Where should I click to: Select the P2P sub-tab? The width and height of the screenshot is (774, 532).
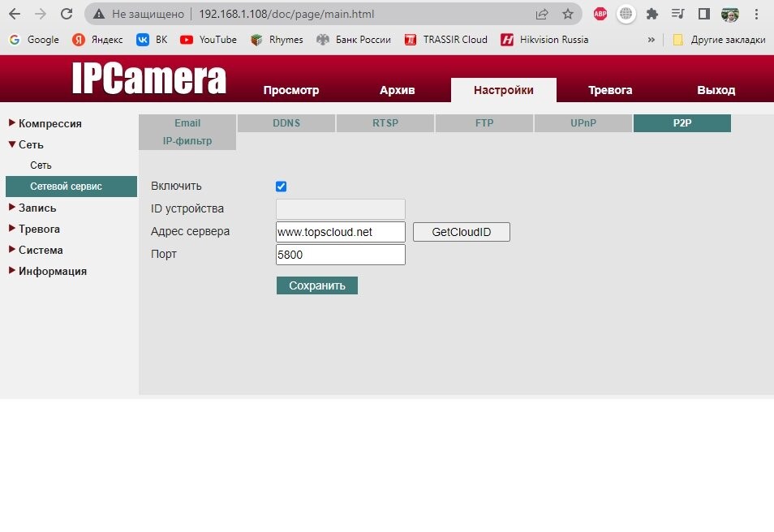(x=682, y=123)
